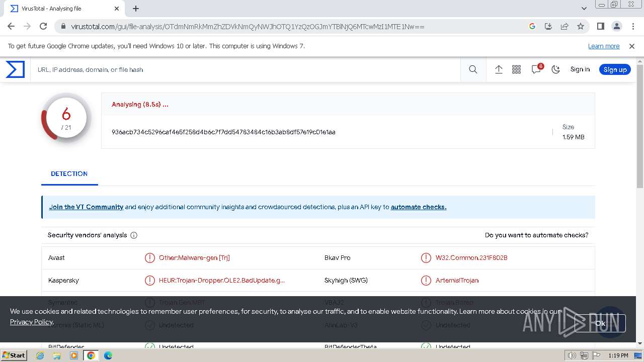The height and width of the screenshot is (362, 644).
Task: Click the Skyhigh (SWG) alert icon
Action: point(426,280)
